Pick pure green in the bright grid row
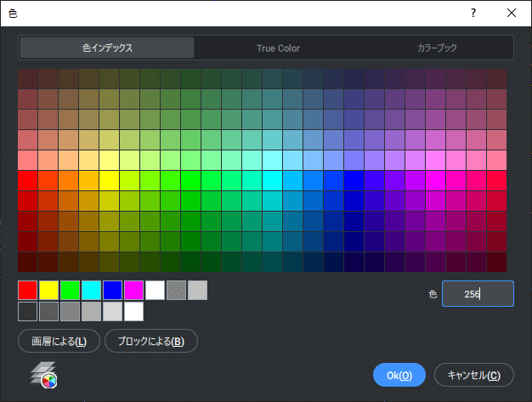This screenshot has height=402, width=532. pos(190,180)
